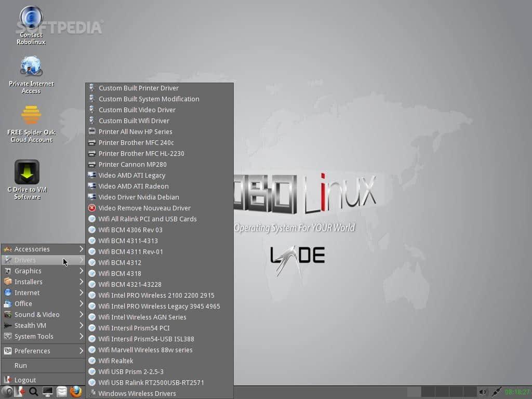The width and height of the screenshot is (532, 399).
Task: Click the start menu button in taskbar
Action: tap(7, 392)
